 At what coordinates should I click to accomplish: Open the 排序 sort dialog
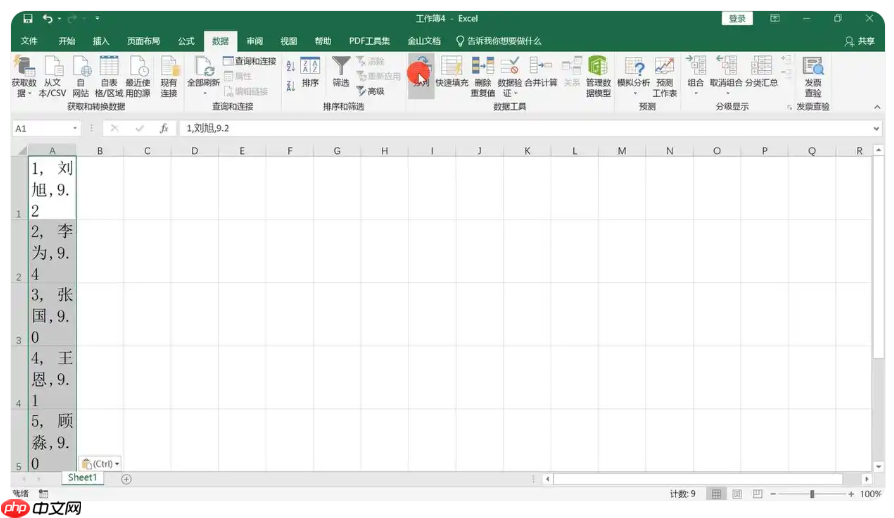[310, 72]
